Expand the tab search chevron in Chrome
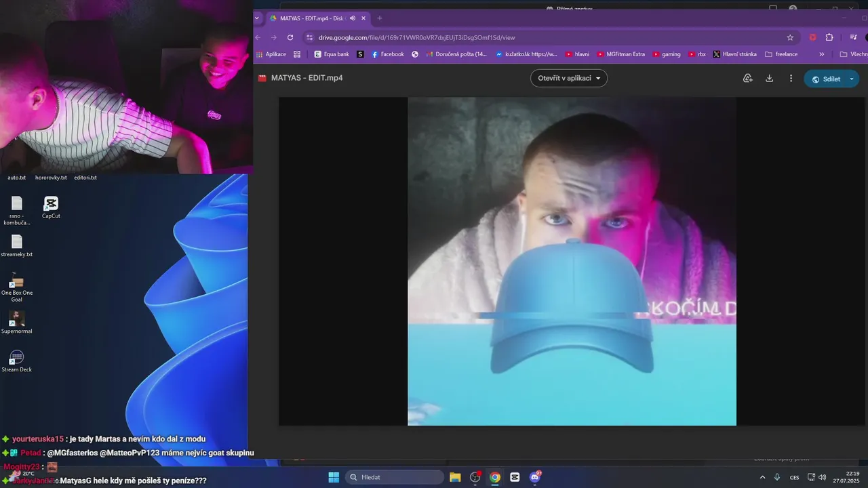868x488 pixels. (258, 18)
